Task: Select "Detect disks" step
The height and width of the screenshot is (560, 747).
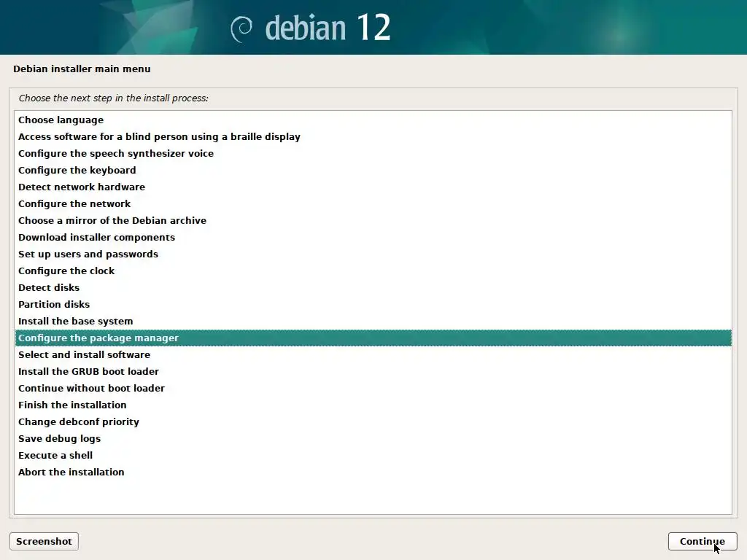Action: point(373,287)
